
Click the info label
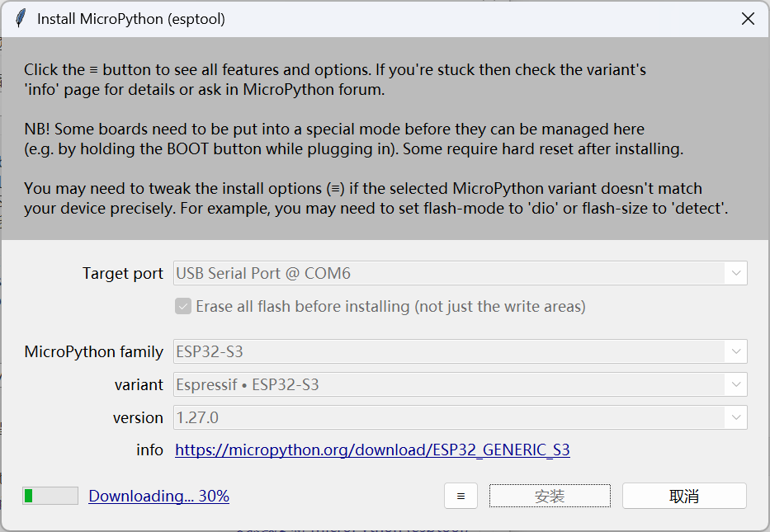pyautogui.click(x=149, y=450)
